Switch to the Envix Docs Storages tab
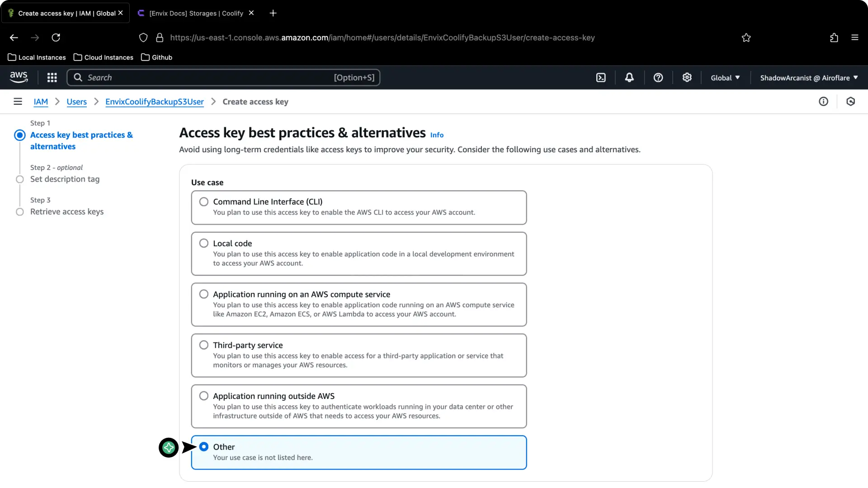 coord(194,13)
